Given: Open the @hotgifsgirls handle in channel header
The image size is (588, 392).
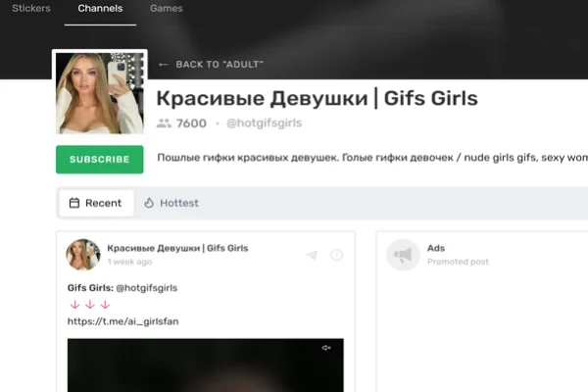Looking at the screenshot, I should 264,123.
